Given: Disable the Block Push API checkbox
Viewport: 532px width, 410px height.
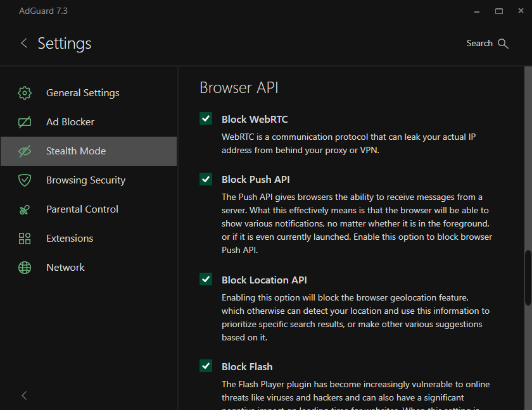Looking at the screenshot, I should pos(206,179).
